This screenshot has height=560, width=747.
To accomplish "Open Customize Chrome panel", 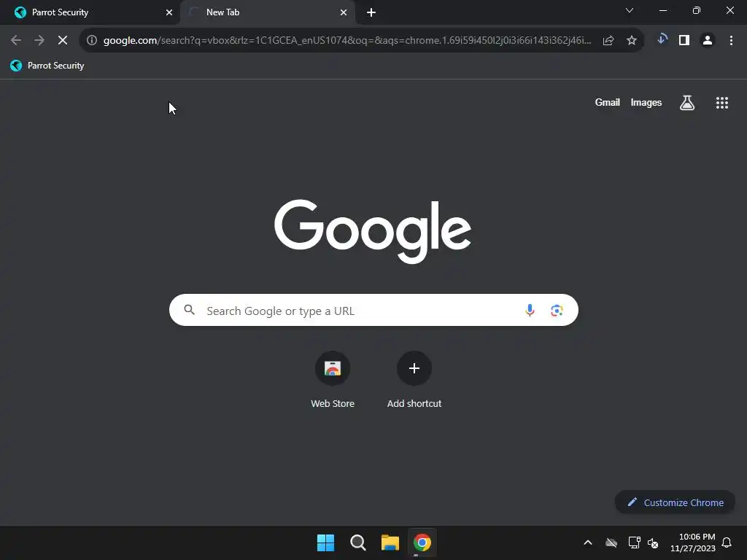I will 675,502.
